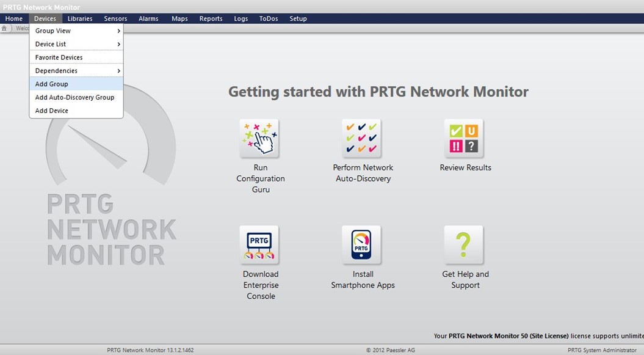Click the Review Results label
644x355 pixels.
(x=465, y=167)
